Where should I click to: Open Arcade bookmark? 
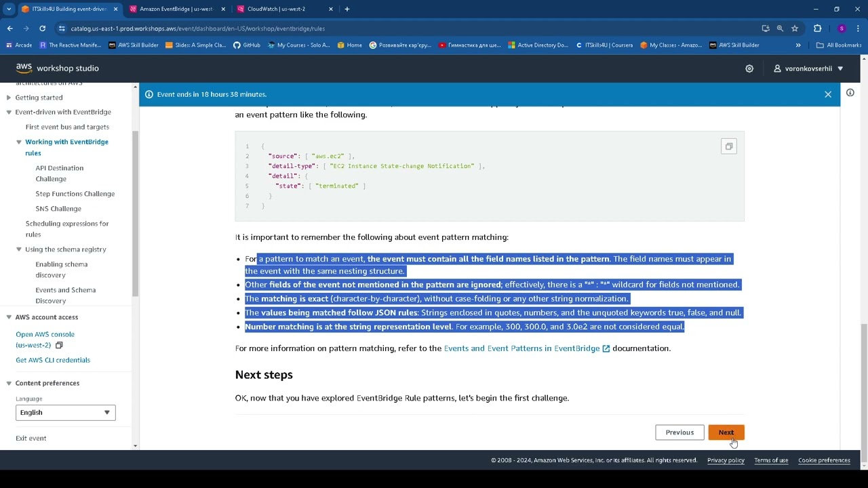tap(19, 45)
